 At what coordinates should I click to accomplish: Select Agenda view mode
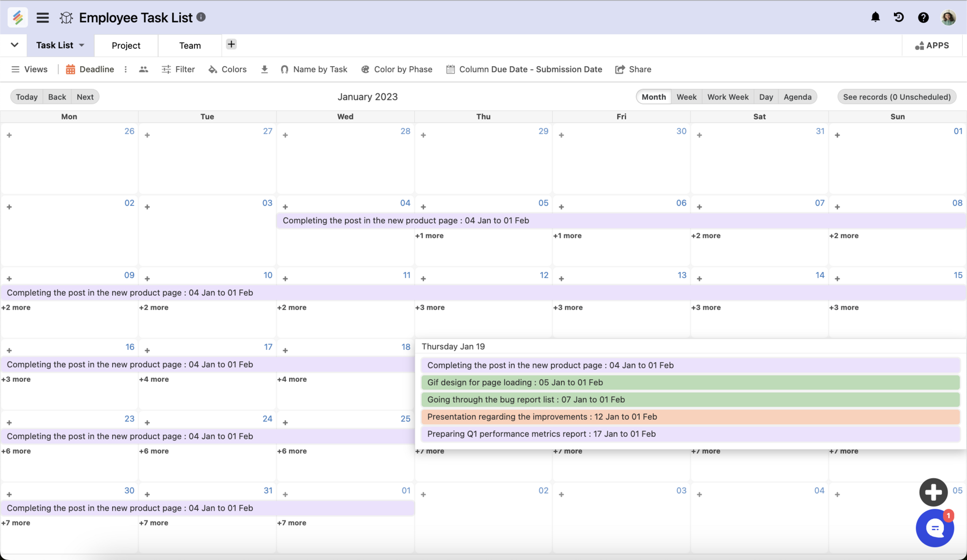click(798, 97)
